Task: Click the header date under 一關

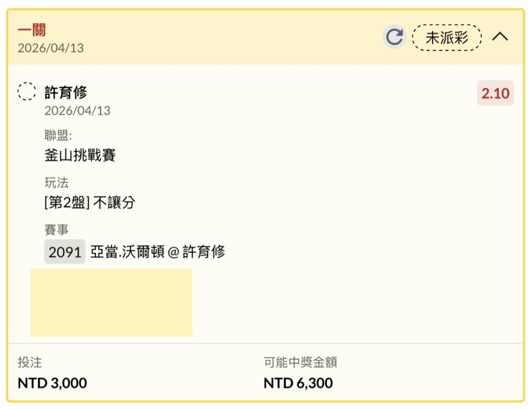Action: (51, 48)
